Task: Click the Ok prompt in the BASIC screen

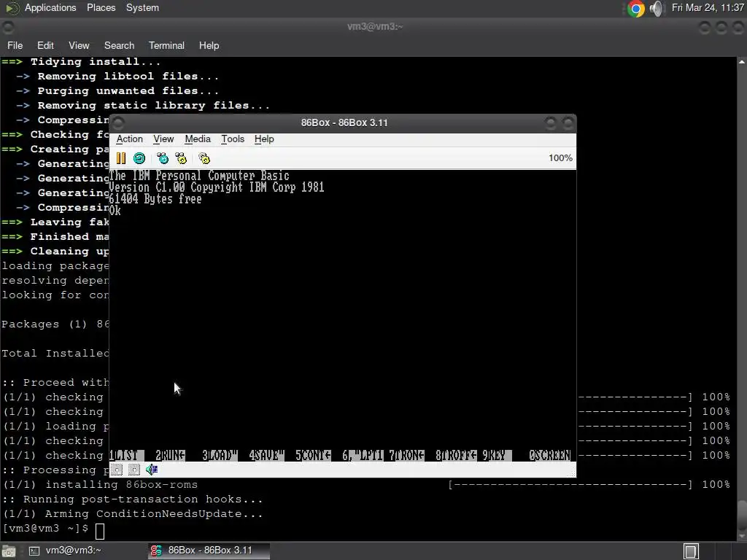Action: point(115,211)
